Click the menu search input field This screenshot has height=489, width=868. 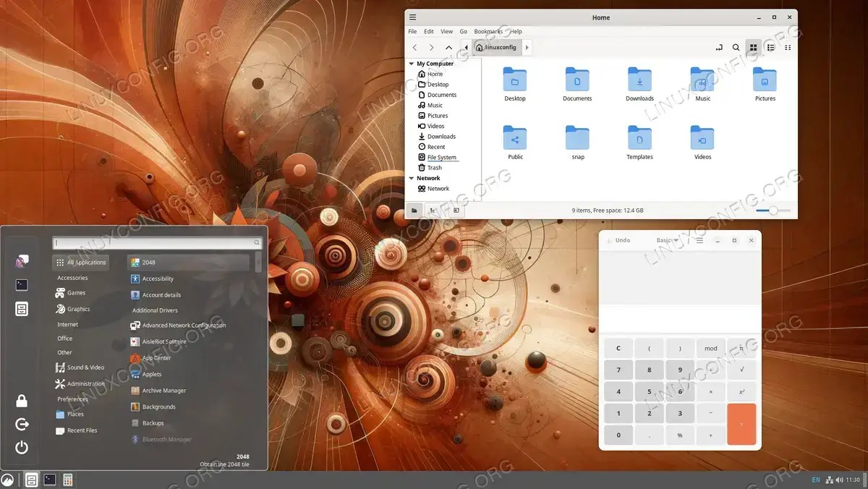click(156, 242)
